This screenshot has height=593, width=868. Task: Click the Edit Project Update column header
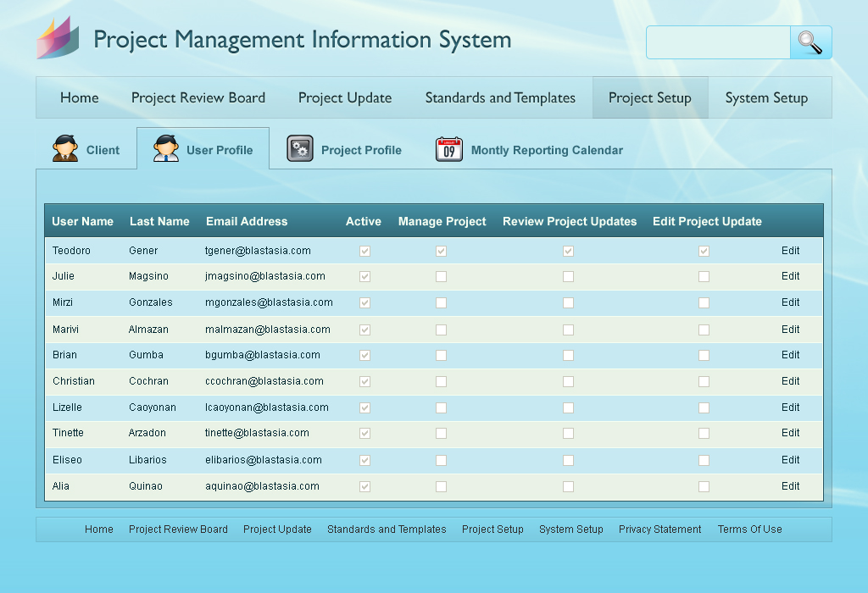coord(708,221)
